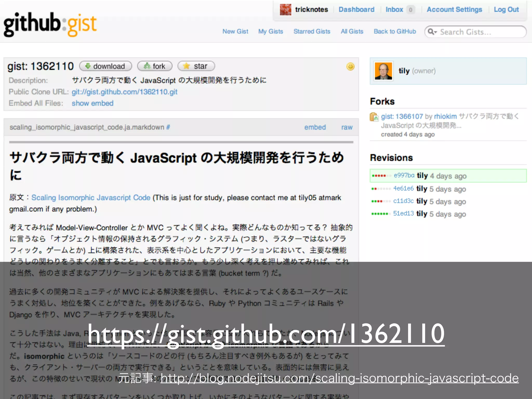
Task: Click the Forks heading
Action: click(382, 101)
